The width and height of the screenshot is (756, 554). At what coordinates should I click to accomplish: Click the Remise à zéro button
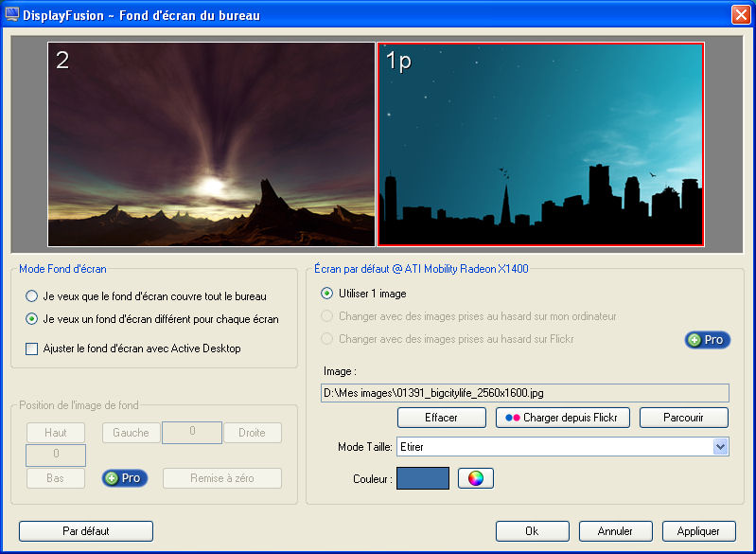point(222,478)
